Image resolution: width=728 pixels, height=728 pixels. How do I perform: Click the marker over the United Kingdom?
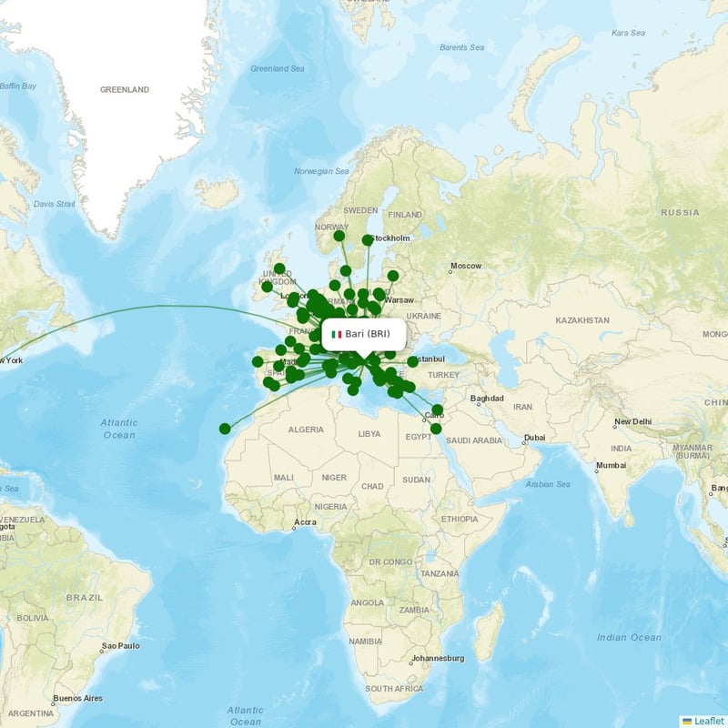[x=279, y=268]
